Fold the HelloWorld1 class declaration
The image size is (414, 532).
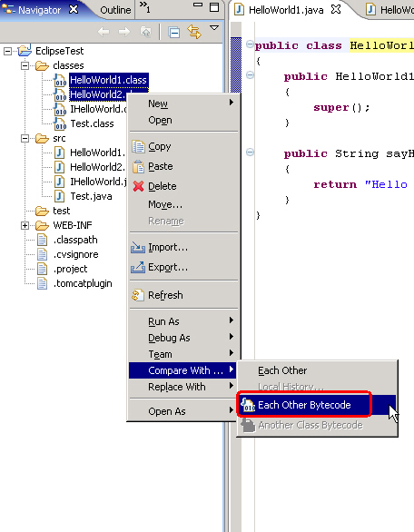[x=250, y=44]
